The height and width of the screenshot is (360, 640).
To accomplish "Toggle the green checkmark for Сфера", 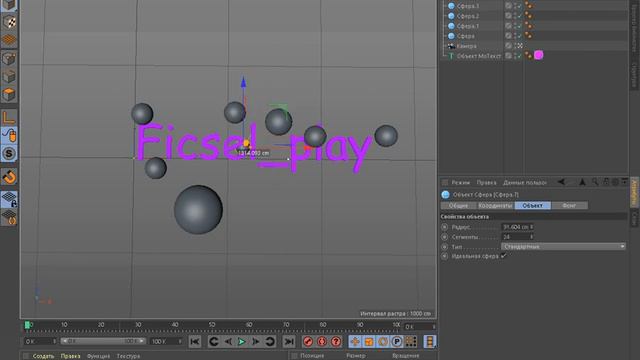I will tap(520, 36).
